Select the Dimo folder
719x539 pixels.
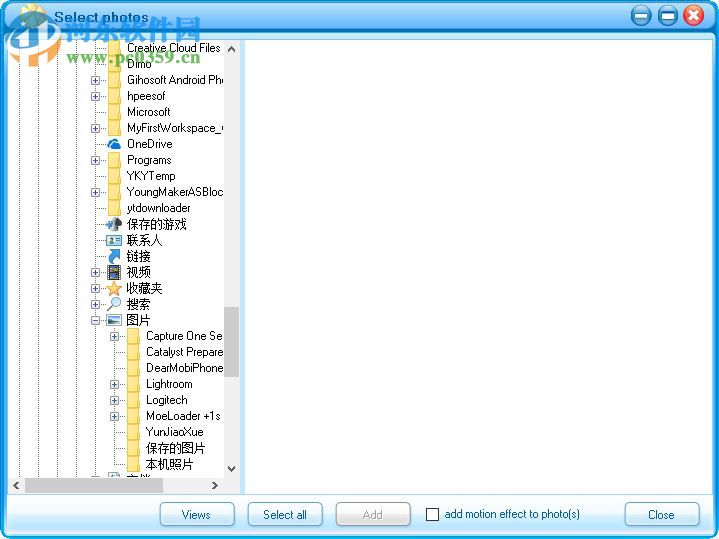click(139, 64)
